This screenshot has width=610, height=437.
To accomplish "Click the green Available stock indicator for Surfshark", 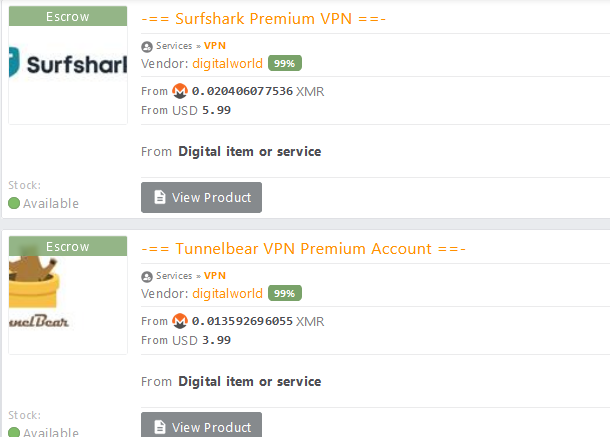I will (x=14, y=203).
